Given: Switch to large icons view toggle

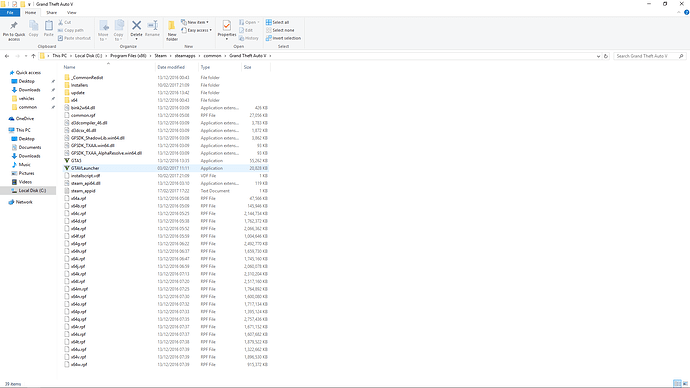Looking at the screenshot, I should [x=685, y=384].
